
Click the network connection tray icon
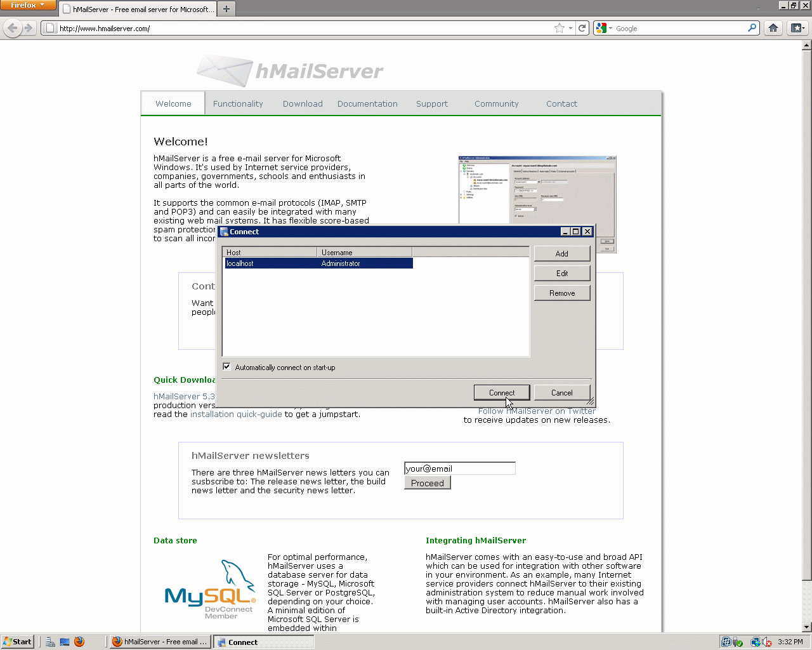coord(756,642)
